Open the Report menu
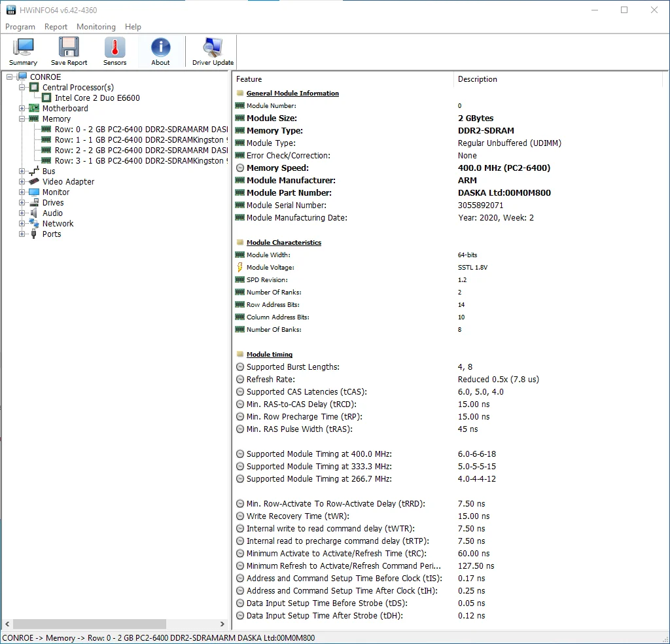 [x=56, y=26]
